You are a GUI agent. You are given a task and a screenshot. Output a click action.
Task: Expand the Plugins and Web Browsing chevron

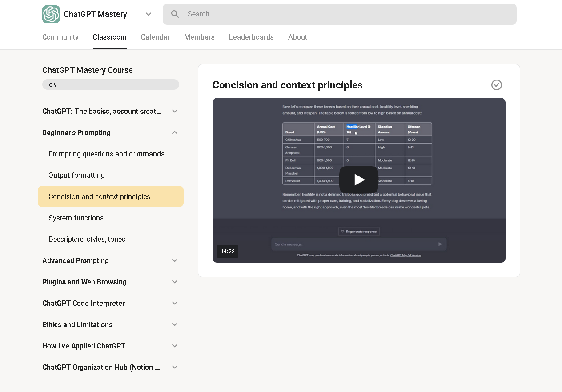point(175,282)
